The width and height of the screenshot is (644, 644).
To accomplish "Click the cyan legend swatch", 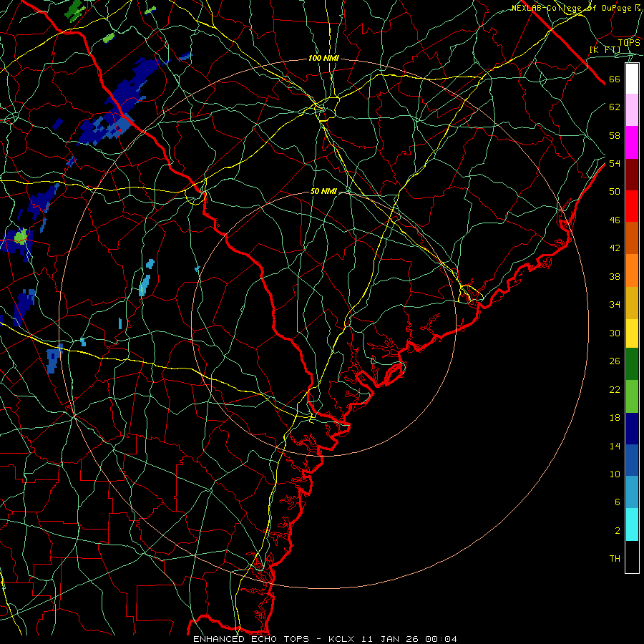I will click(632, 525).
